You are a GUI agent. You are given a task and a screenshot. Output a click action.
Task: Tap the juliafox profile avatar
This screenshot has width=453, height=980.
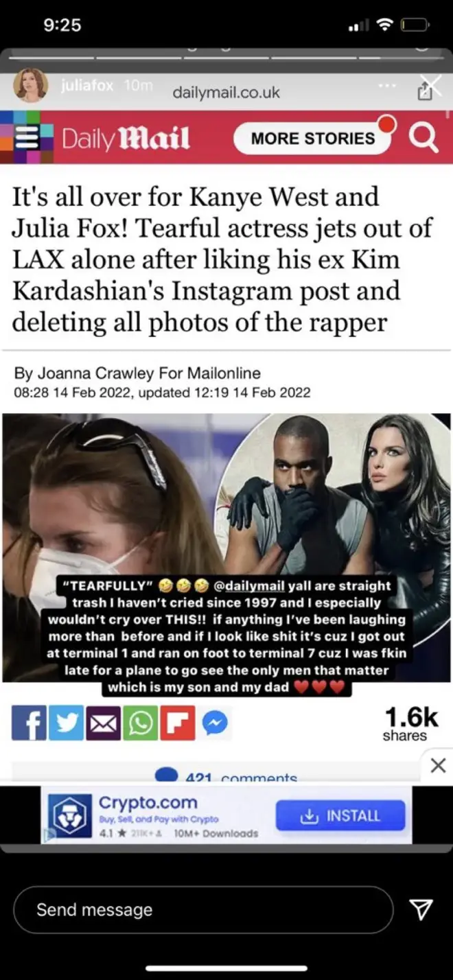[x=31, y=86]
